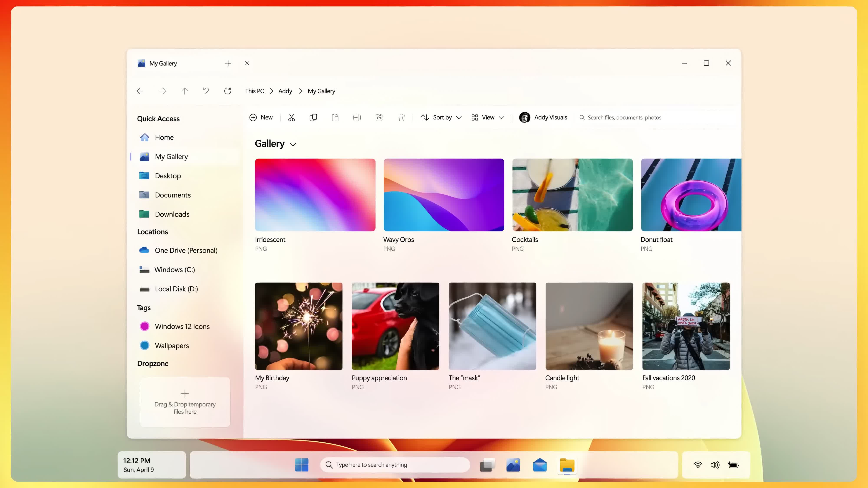Click the Copy icon in toolbar

[x=313, y=118]
